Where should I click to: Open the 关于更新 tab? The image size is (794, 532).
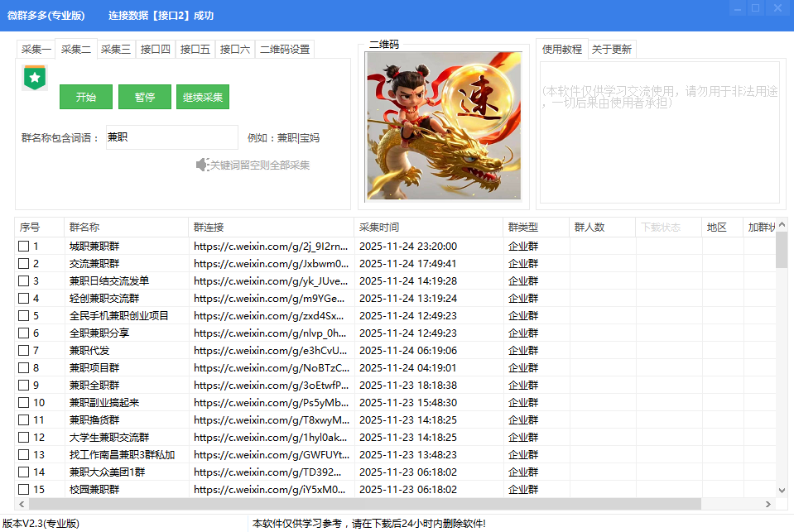pyautogui.click(x=614, y=48)
